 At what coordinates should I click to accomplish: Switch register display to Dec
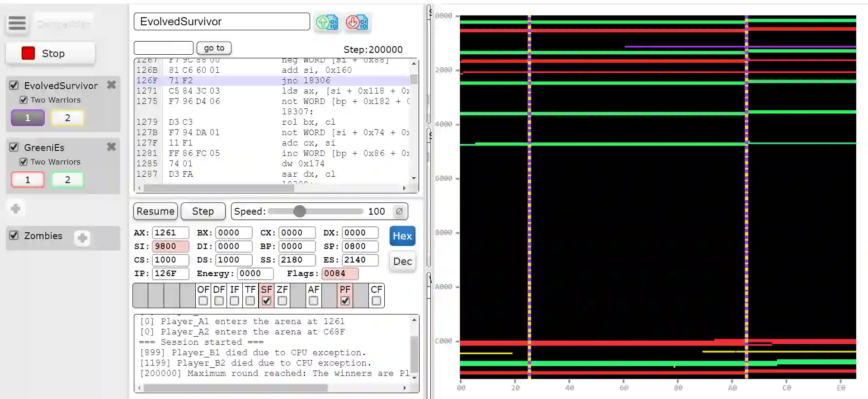tap(402, 261)
